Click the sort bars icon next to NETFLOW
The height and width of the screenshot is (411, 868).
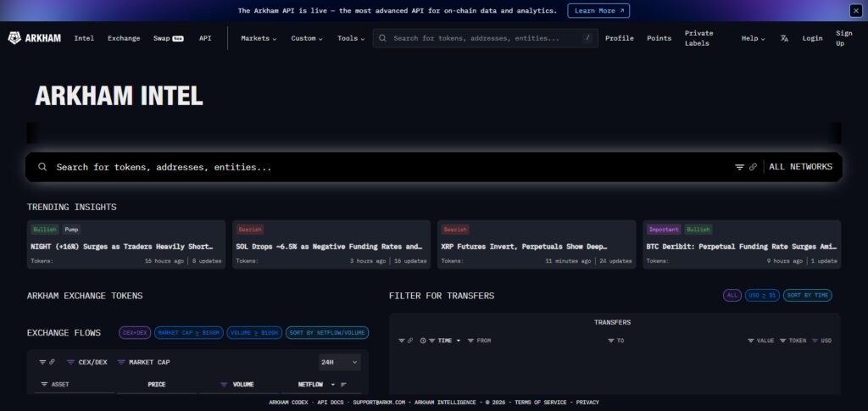[343, 385]
